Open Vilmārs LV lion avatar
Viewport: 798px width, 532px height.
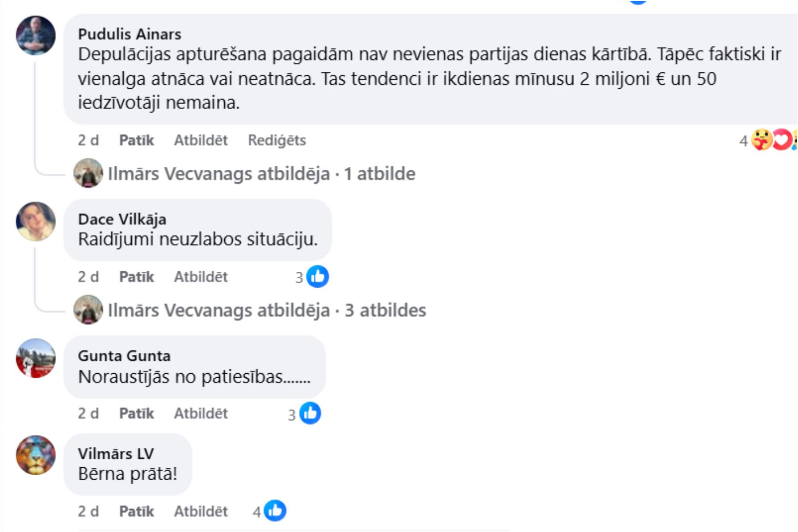35,455
